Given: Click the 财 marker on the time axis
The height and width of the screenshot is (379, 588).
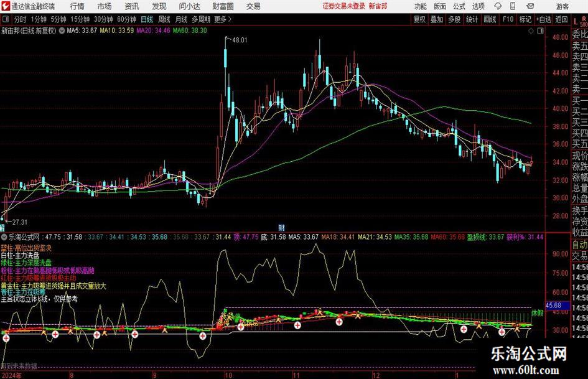Looking at the screenshot, I should (281, 227).
